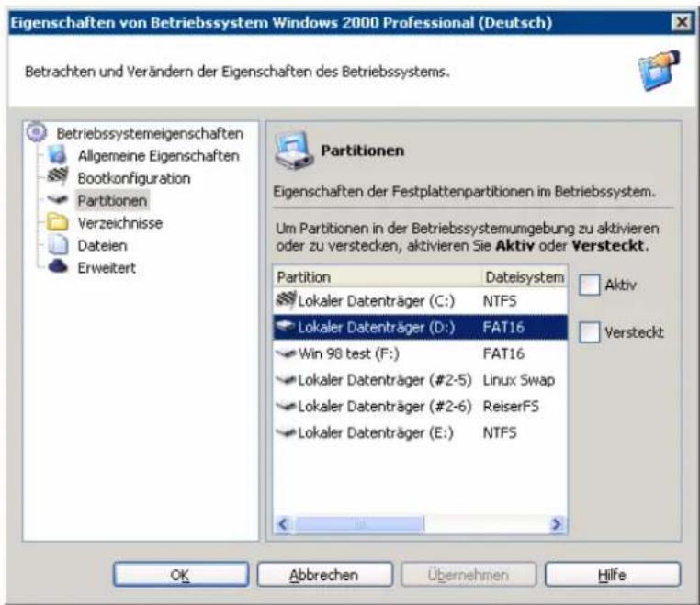Image resolution: width=700 pixels, height=605 pixels.
Task: Select row Lokaler Datenträger (E:)
Action: (x=420, y=432)
